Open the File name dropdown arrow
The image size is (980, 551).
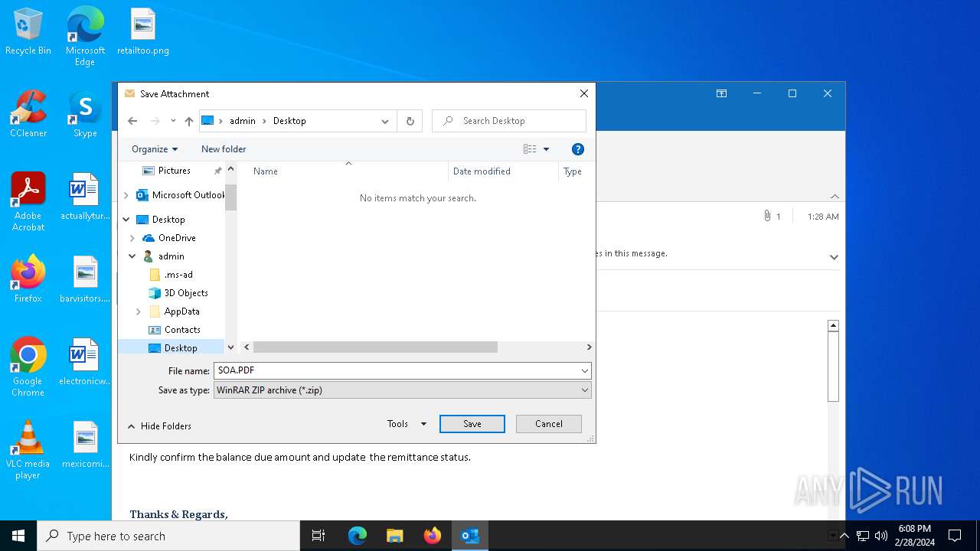tap(585, 370)
